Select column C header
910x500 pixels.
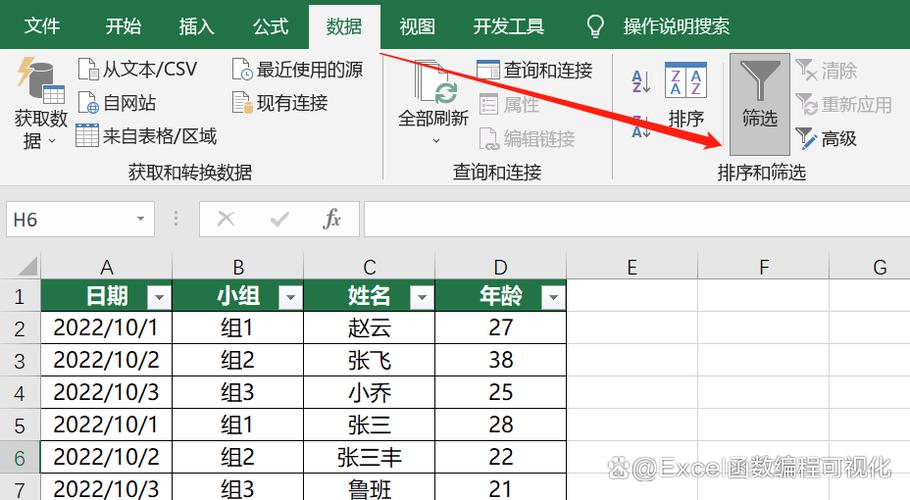369,267
